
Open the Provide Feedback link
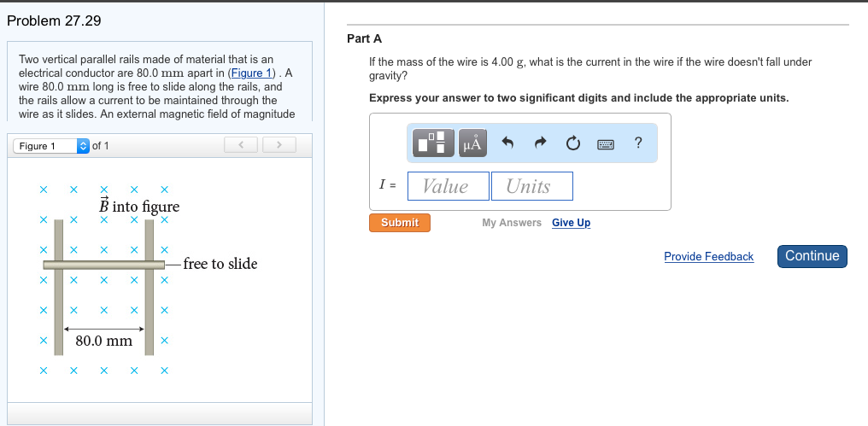click(x=708, y=257)
